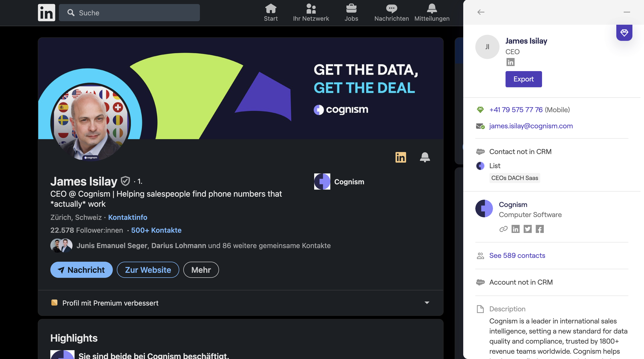Select the CEOs DACH Saas list tag
Image resolution: width=644 pixels, height=359 pixels.
point(515,178)
